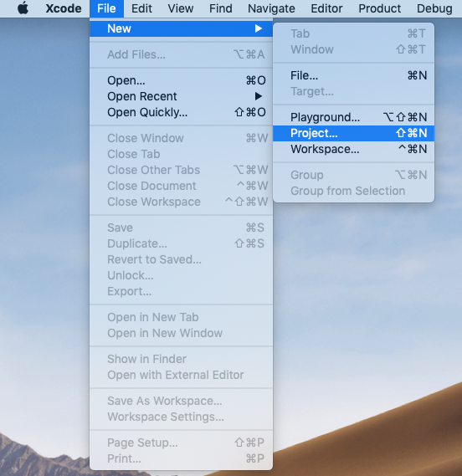Click the Close Tab menu item

coord(181,154)
